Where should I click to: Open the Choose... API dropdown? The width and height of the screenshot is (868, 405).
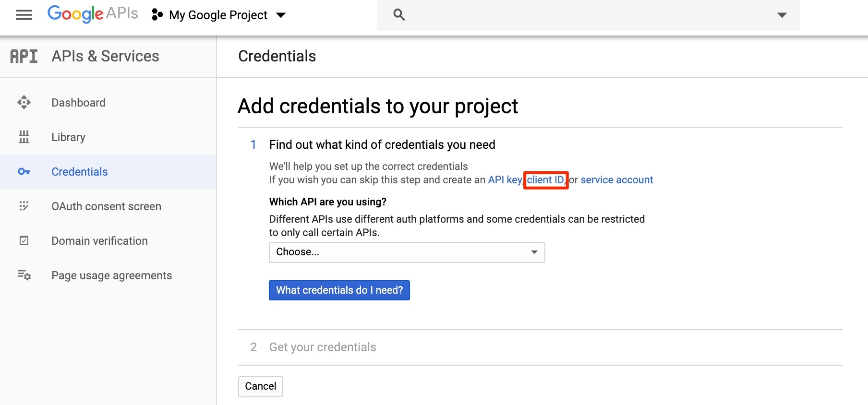pos(407,252)
